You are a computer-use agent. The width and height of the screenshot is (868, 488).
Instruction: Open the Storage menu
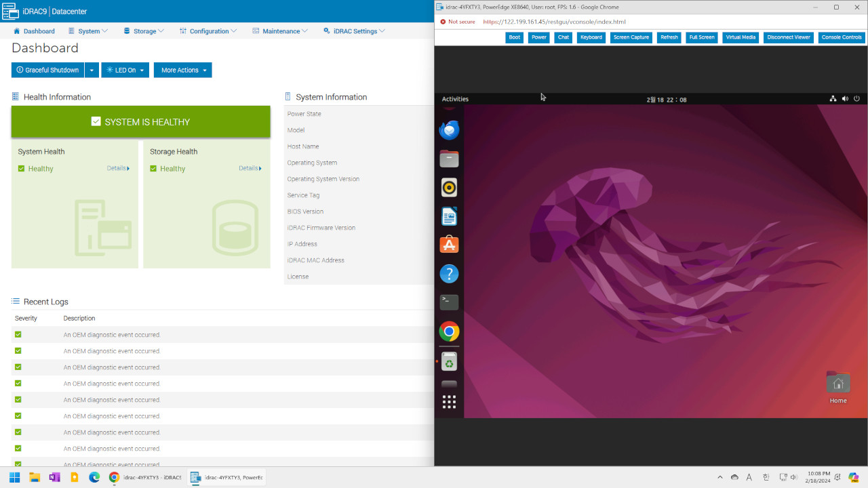coord(144,31)
